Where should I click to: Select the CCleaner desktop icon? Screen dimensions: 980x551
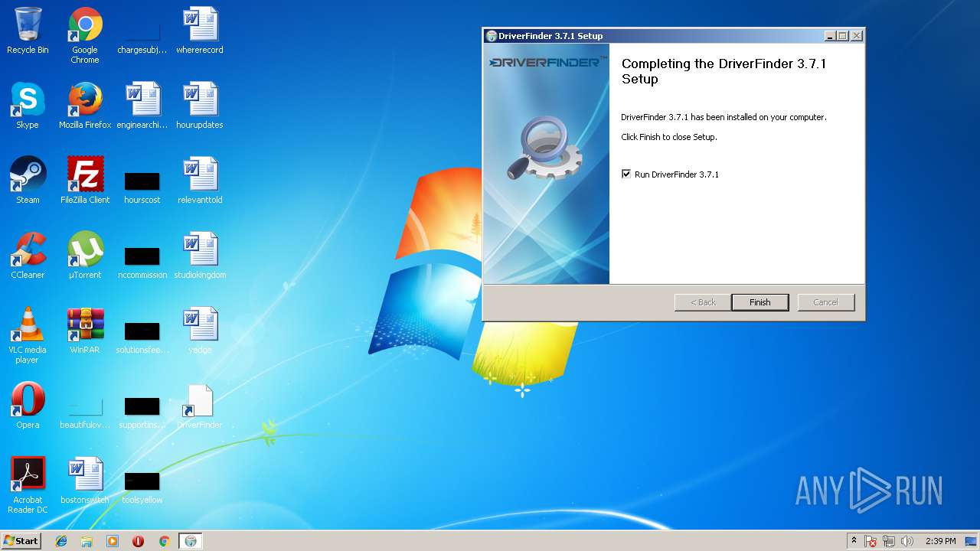point(28,256)
